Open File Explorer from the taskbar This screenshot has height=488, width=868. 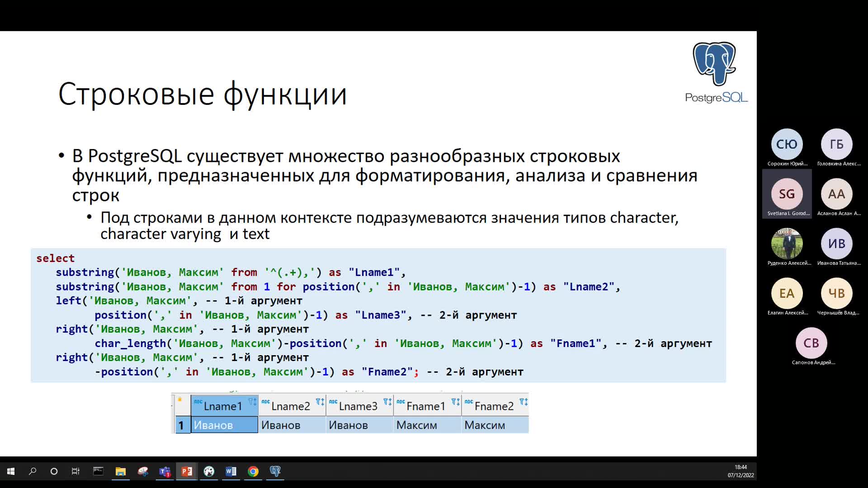(120, 471)
